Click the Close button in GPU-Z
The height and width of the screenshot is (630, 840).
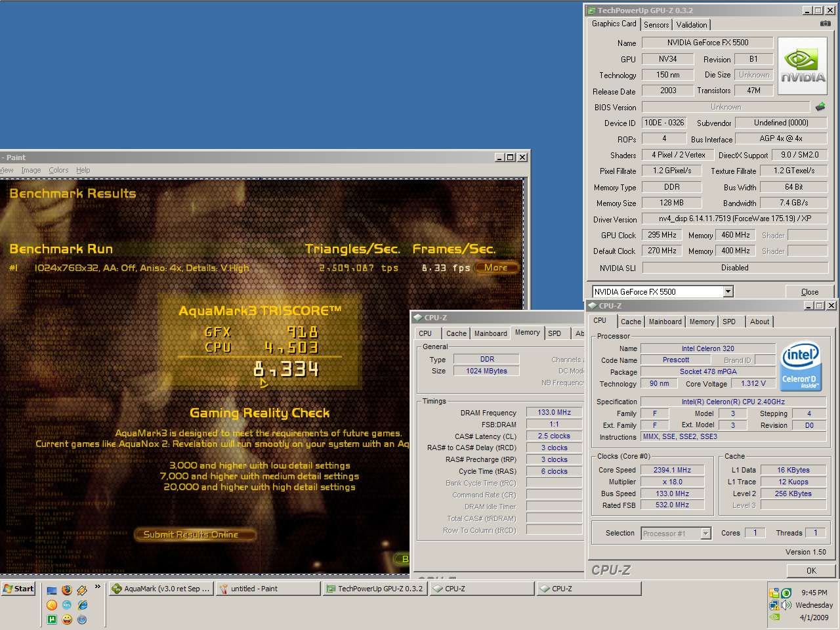point(810,292)
